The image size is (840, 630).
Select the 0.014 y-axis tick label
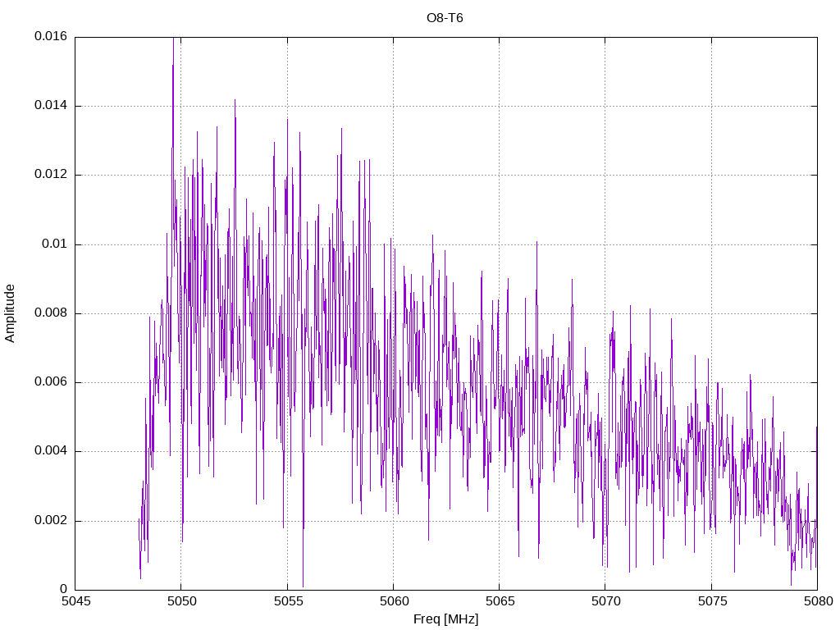(x=50, y=106)
